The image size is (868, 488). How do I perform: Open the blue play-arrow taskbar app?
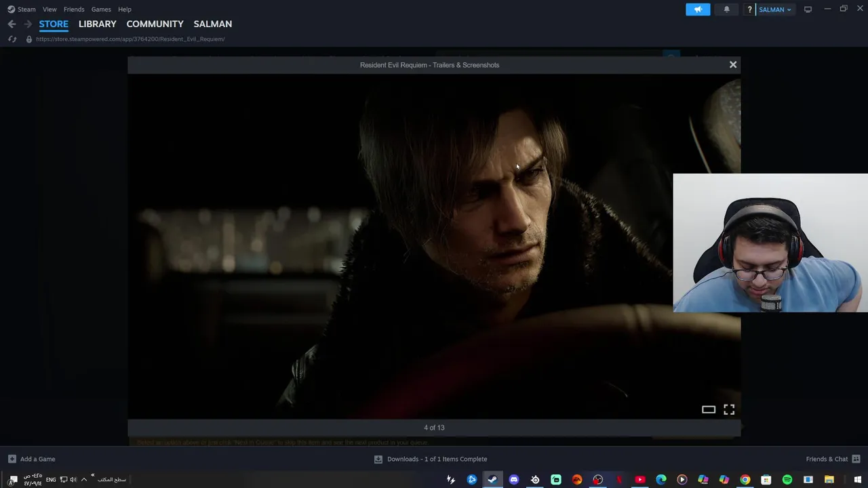472,479
